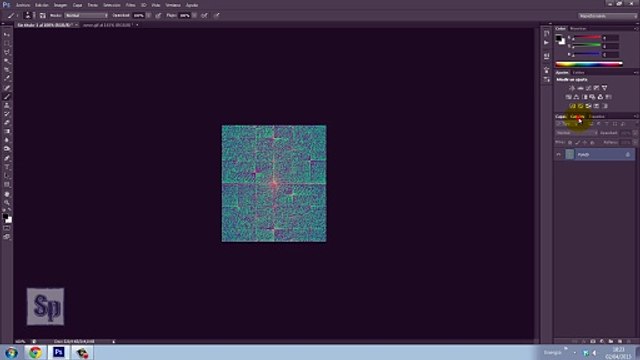Select the Eyedropper tool
Viewport: 640px width, 360px height.
(x=7, y=79)
